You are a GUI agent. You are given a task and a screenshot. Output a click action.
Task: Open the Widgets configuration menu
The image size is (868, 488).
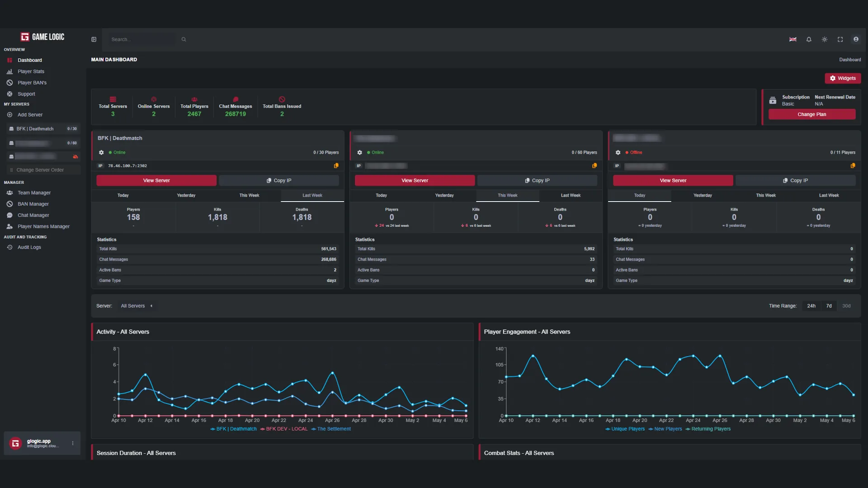843,79
